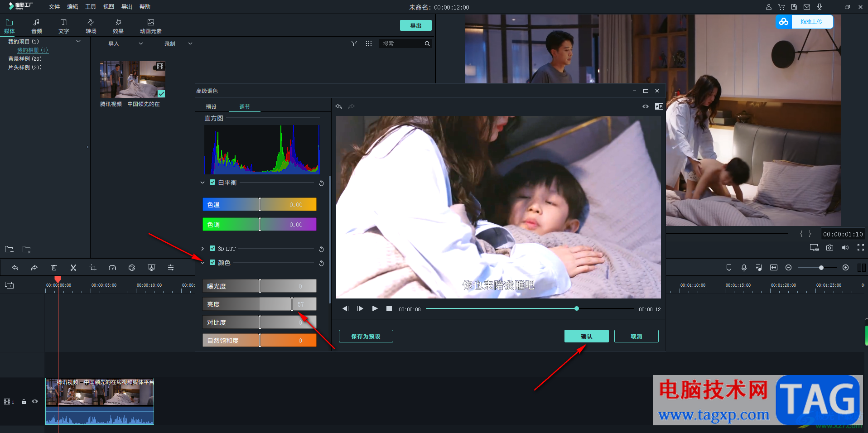The width and height of the screenshot is (868, 433).
Task: Open the 编辑 menu
Action: (x=72, y=7)
